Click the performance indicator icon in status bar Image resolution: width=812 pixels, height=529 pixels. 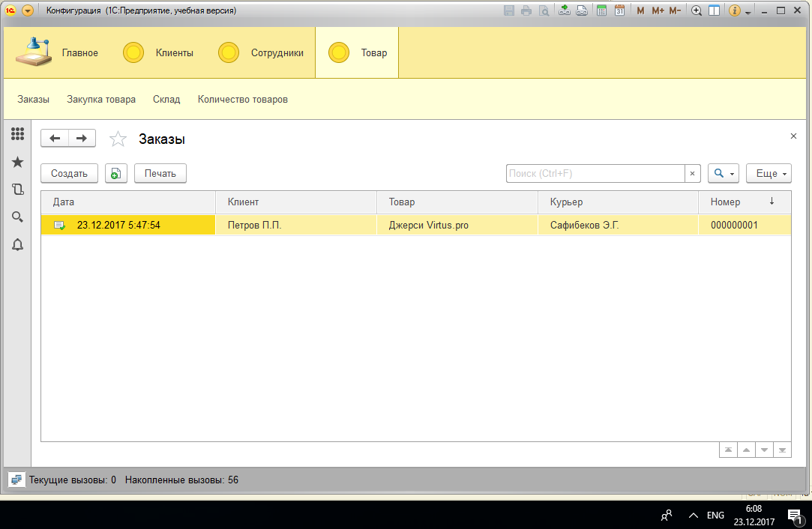(16, 480)
